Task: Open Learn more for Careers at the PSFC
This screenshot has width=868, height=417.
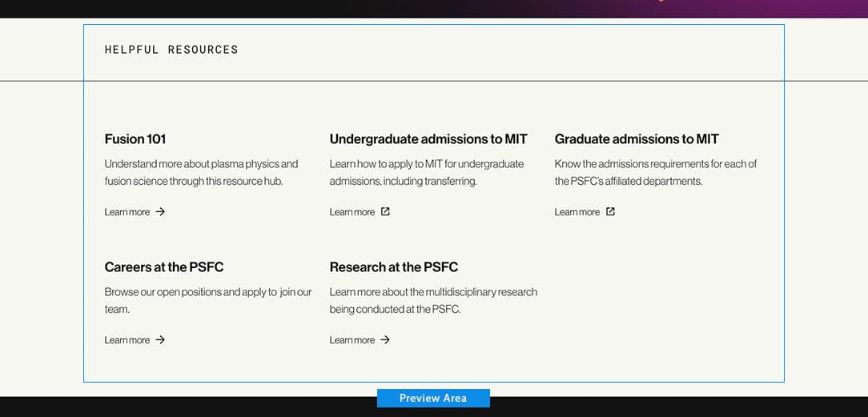Action: point(135,340)
